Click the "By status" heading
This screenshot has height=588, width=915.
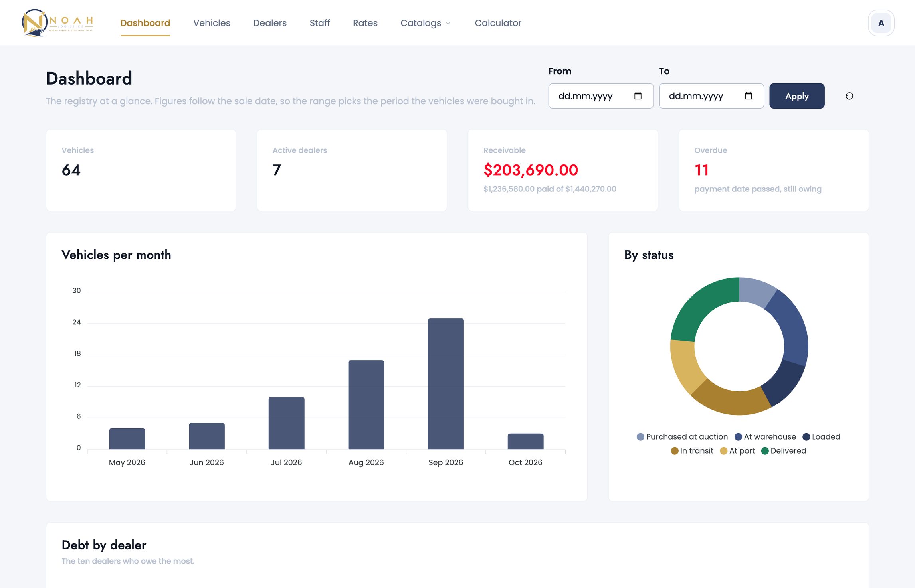click(x=649, y=255)
